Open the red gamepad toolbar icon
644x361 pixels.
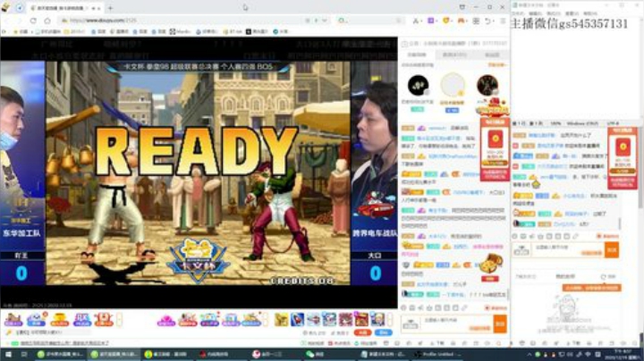click(x=461, y=21)
